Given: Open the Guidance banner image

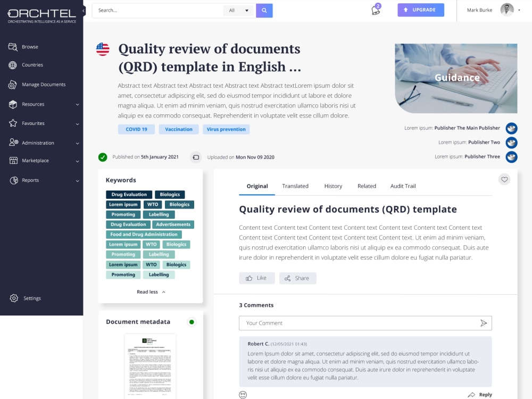Looking at the screenshot, I should pyautogui.click(x=456, y=78).
